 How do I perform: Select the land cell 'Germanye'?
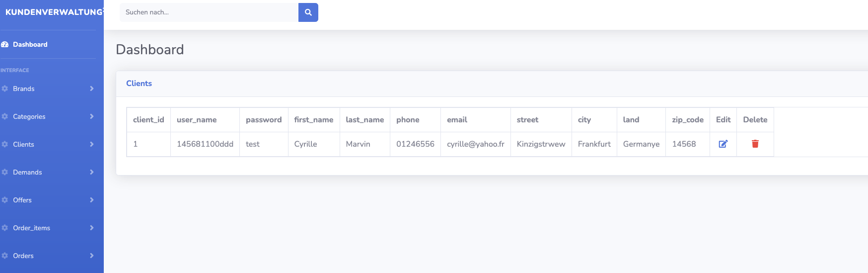pyautogui.click(x=641, y=144)
